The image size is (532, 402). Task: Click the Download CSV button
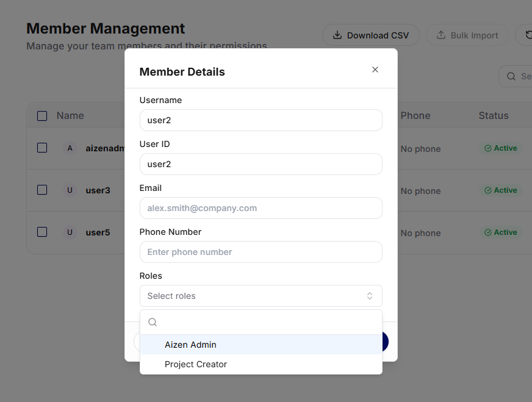pos(370,35)
